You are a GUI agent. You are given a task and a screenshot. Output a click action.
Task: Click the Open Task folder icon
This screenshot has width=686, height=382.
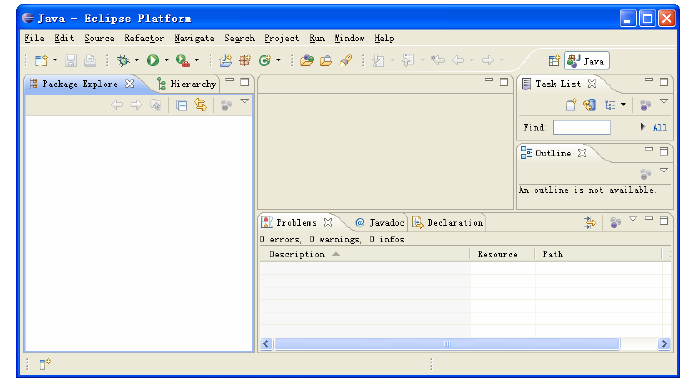coord(326,60)
